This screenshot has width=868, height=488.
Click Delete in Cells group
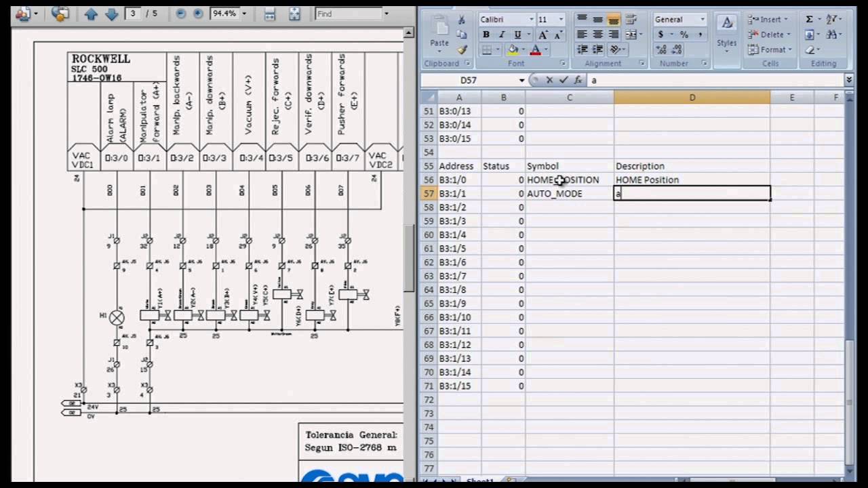(768, 35)
